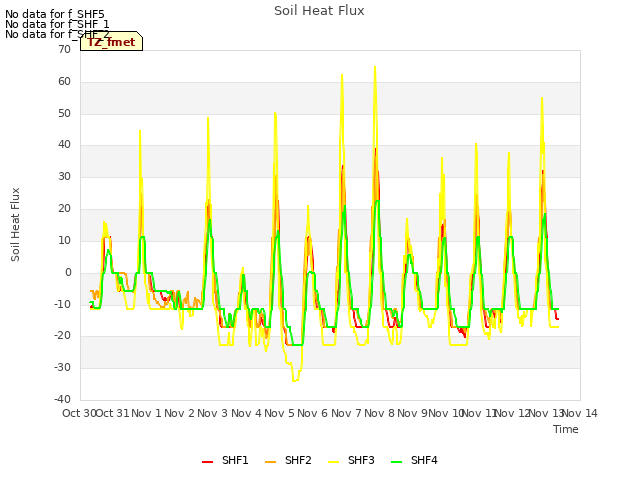Click the green SHF4 legend swatch
Viewport: 640px width, 480px height.
pyautogui.click(x=396, y=462)
